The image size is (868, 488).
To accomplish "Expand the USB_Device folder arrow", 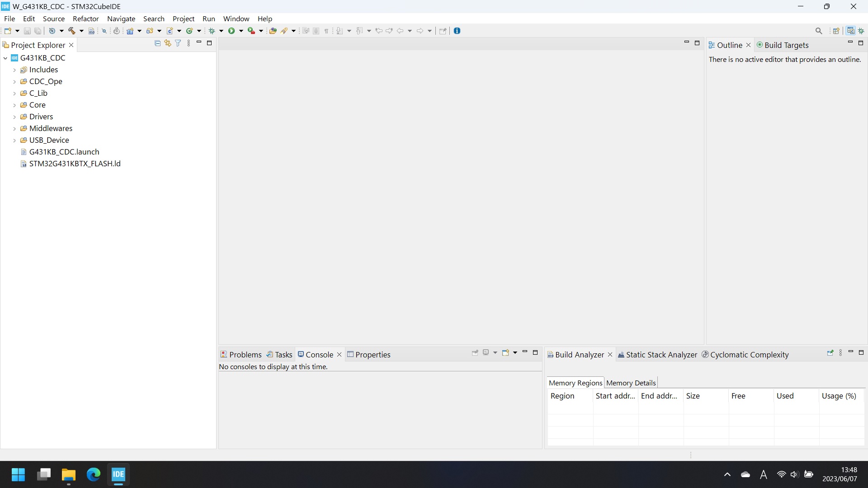I will pos(14,141).
